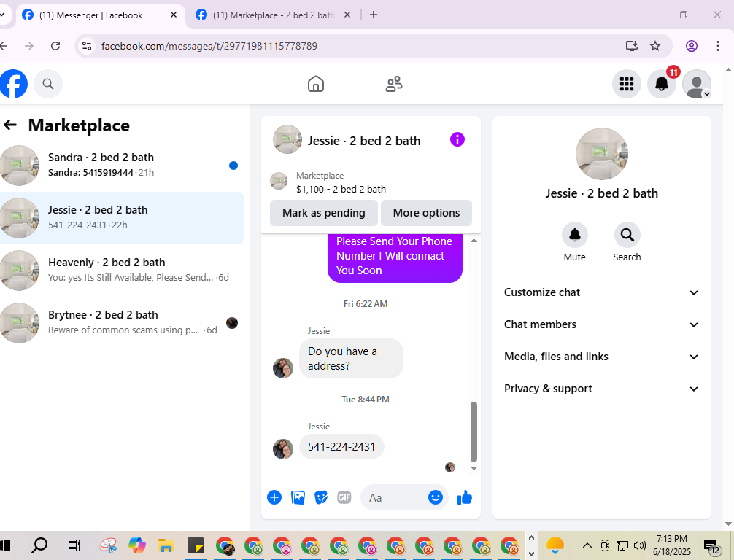Open Heavenly 2 bed 2 bath conversation
Image resolution: width=734 pixels, height=560 pixels.
click(x=122, y=270)
